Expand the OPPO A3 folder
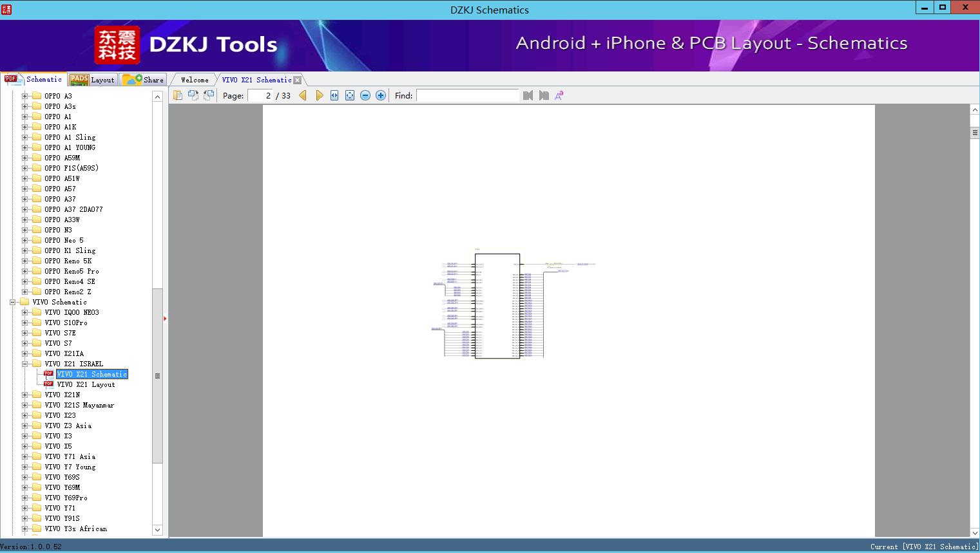The height and width of the screenshot is (553, 980). point(25,96)
